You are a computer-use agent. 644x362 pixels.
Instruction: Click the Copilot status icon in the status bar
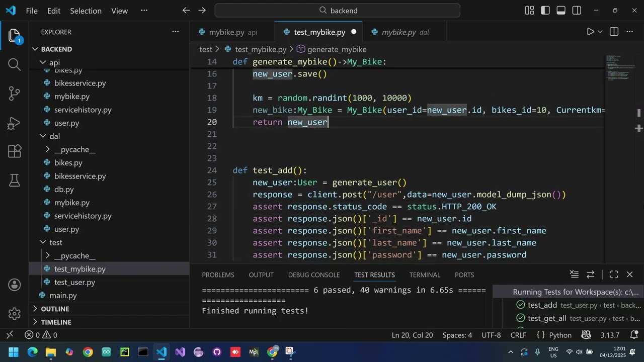click(x=586, y=335)
